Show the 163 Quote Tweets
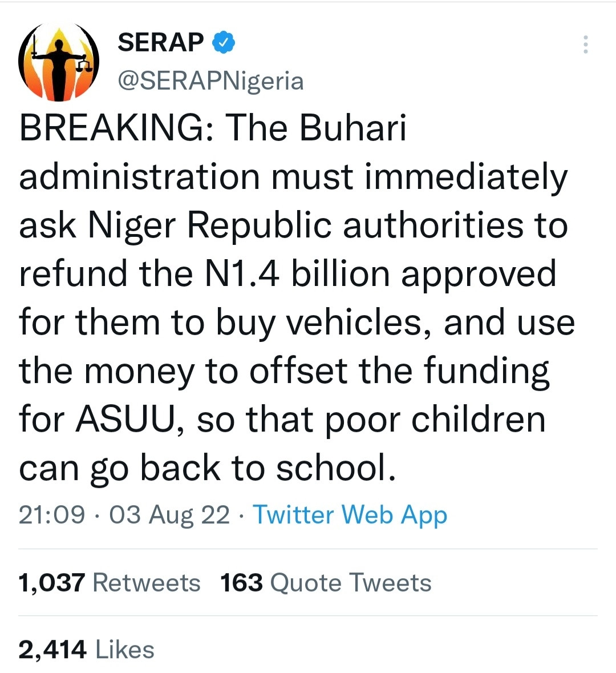Screen dimensions: 616x673 point(326,583)
